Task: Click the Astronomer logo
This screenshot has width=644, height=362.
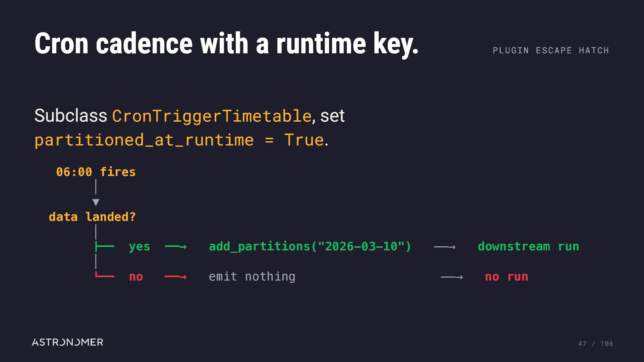Action: point(67,342)
